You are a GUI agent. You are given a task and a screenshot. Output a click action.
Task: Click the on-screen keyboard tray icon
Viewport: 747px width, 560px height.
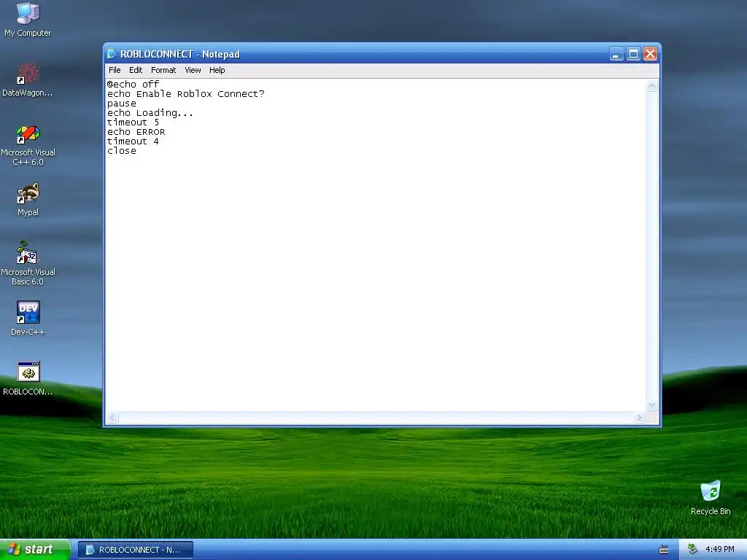[x=664, y=550]
